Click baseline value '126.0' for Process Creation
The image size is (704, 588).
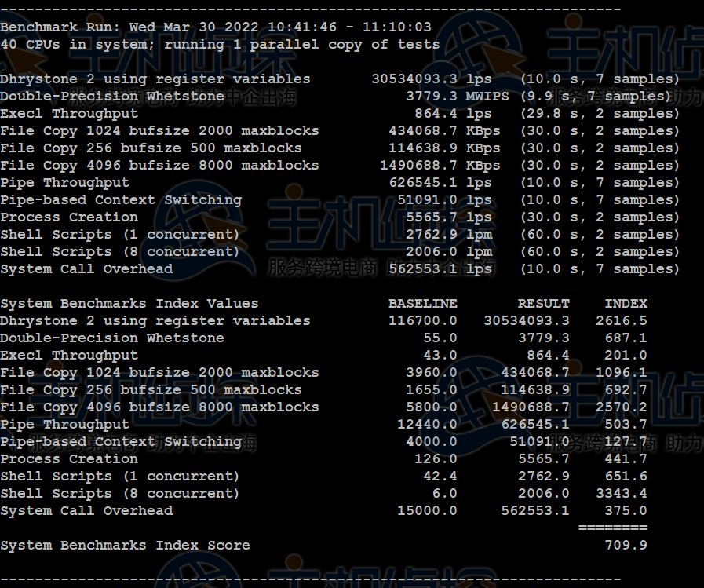point(436,459)
